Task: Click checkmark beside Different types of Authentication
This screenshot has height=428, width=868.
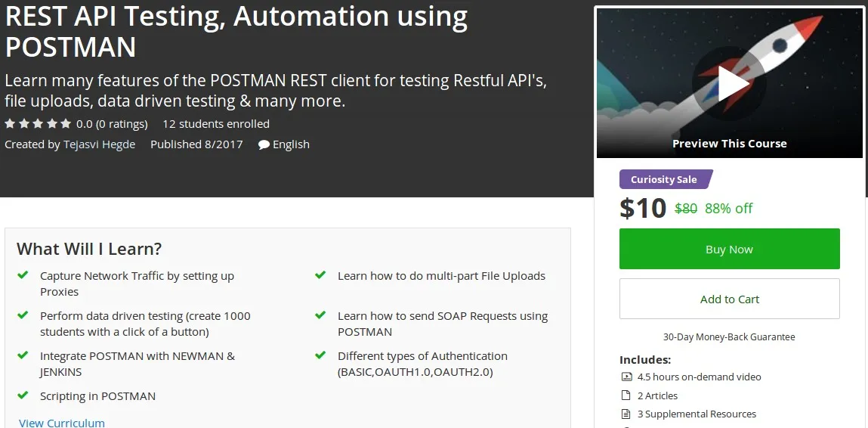Action: point(320,355)
